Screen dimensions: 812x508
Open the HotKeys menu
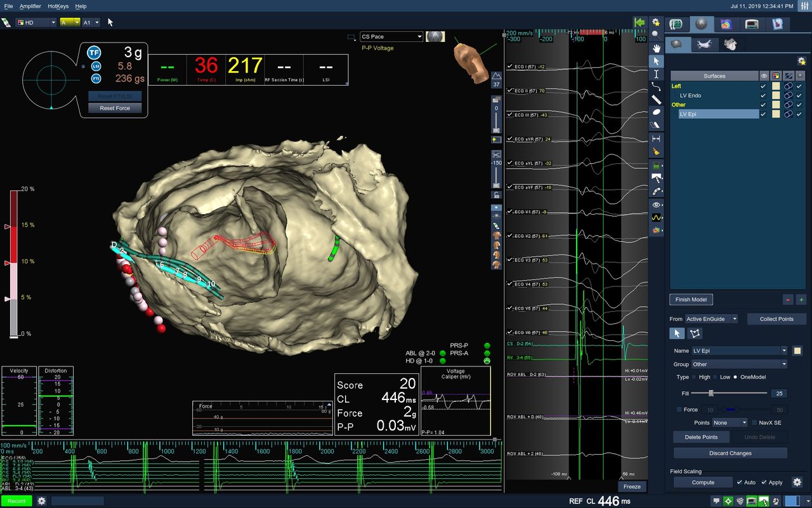click(x=58, y=6)
